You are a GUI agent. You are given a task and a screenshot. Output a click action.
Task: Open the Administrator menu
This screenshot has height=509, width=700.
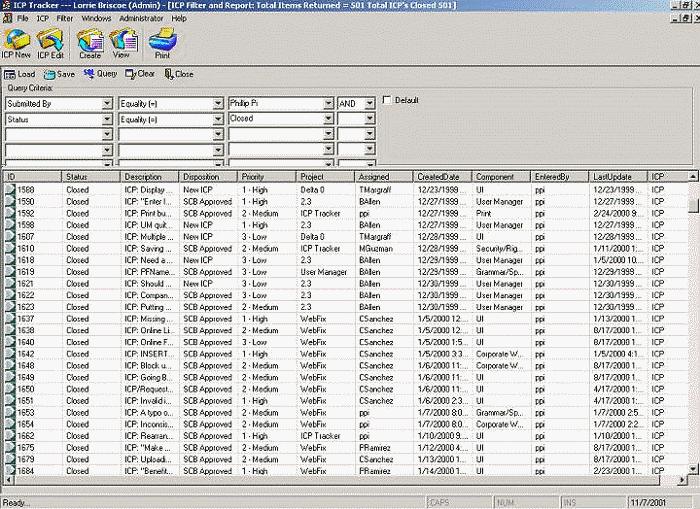tap(141, 18)
